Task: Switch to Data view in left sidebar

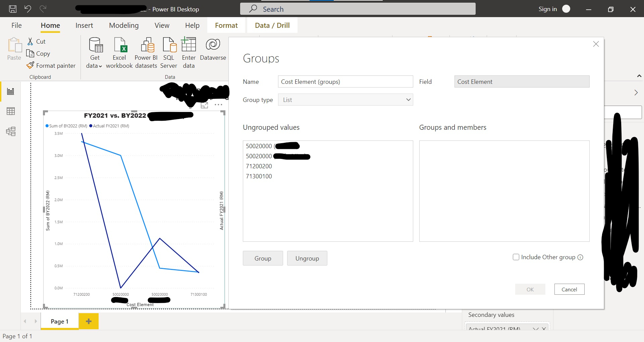Action: pyautogui.click(x=11, y=111)
